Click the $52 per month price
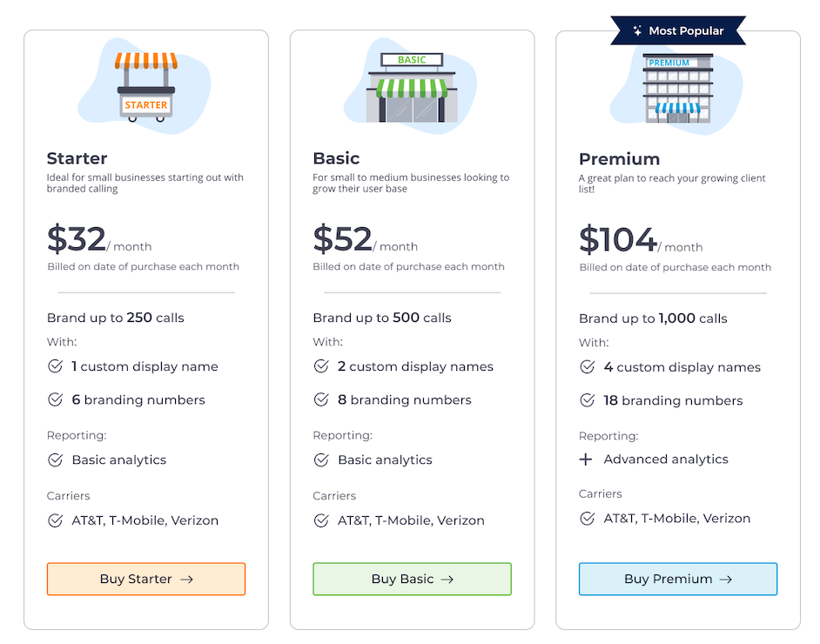The width and height of the screenshot is (820, 644). 365,238
